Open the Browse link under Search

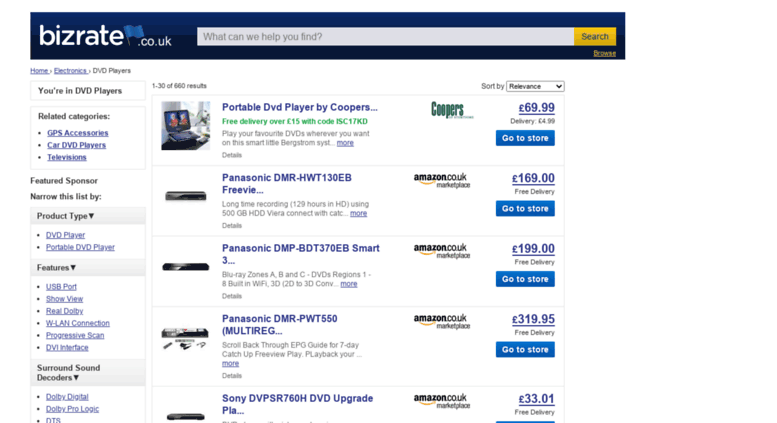(605, 53)
